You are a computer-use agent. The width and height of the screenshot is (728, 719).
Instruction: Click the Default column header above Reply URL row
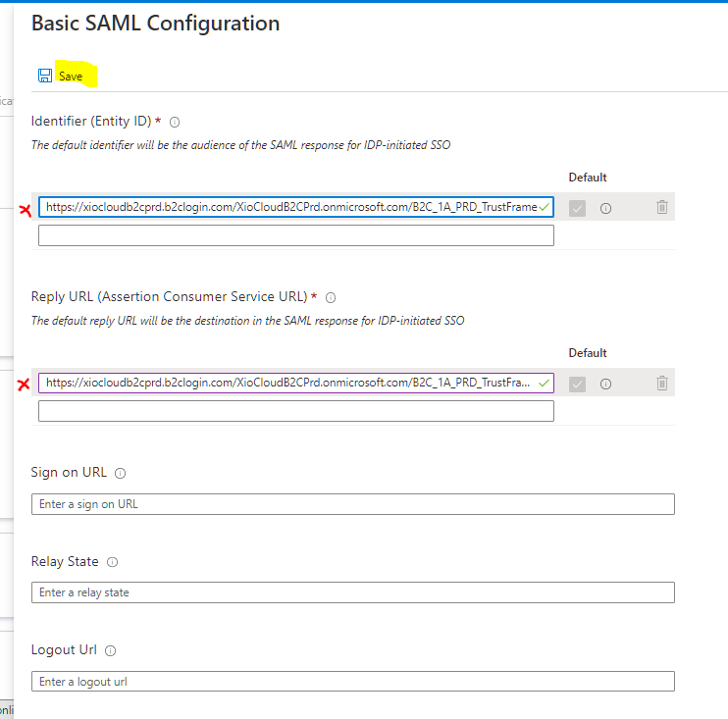(x=588, y=353)
